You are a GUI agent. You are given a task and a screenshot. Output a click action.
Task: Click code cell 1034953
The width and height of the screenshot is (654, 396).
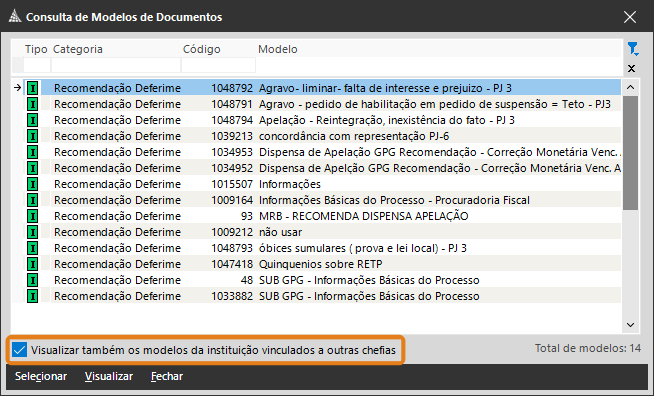(x=232, y=152)
